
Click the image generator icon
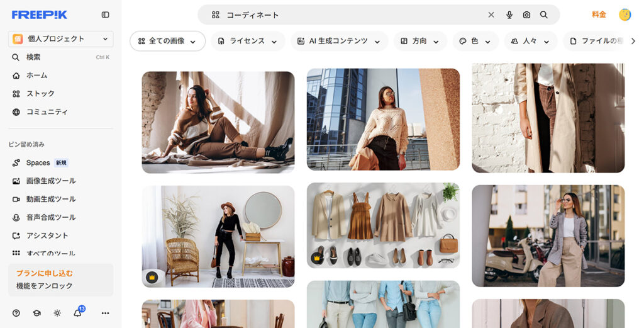point(16,181)
